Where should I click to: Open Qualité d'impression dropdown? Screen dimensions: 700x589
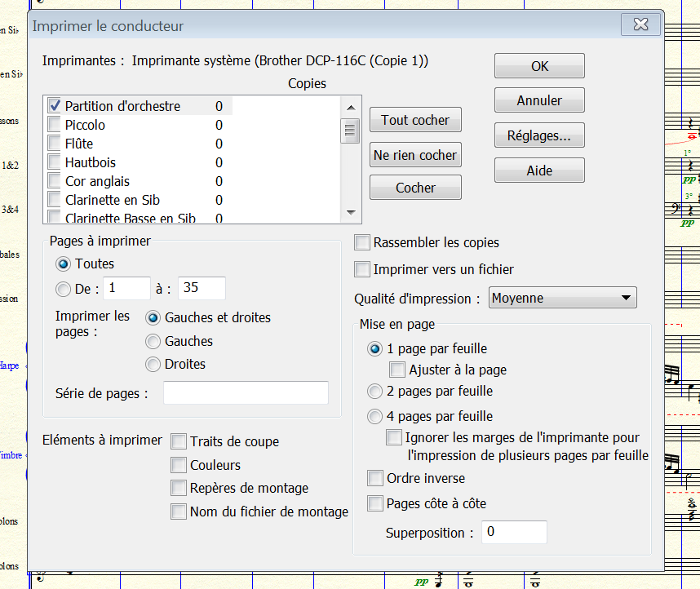pyautogui.click(x=562, y=298)
